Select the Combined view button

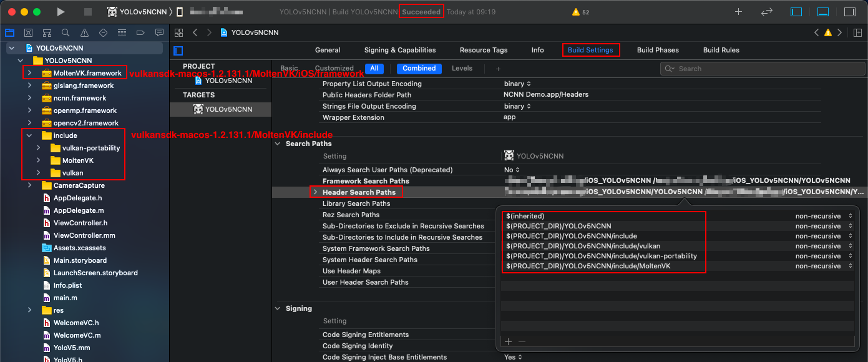tap(419, 69)
